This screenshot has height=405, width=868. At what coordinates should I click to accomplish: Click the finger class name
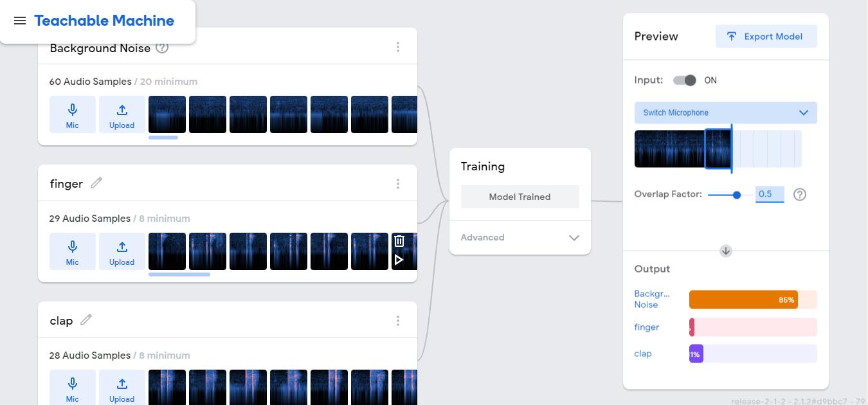[x=66, y=184]
